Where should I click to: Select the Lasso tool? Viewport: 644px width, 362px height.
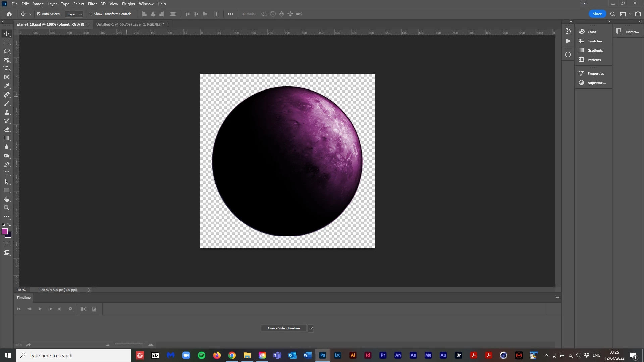click(x=7, y=51)
